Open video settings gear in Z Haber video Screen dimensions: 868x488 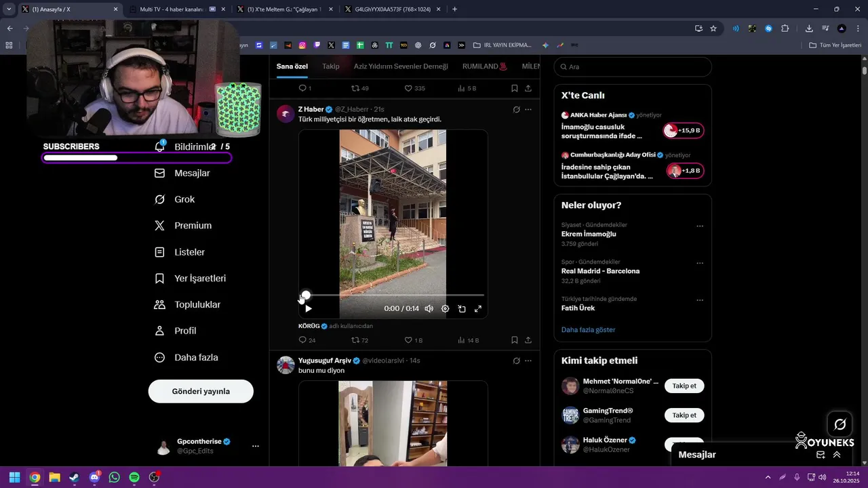[x=446, y=308]
